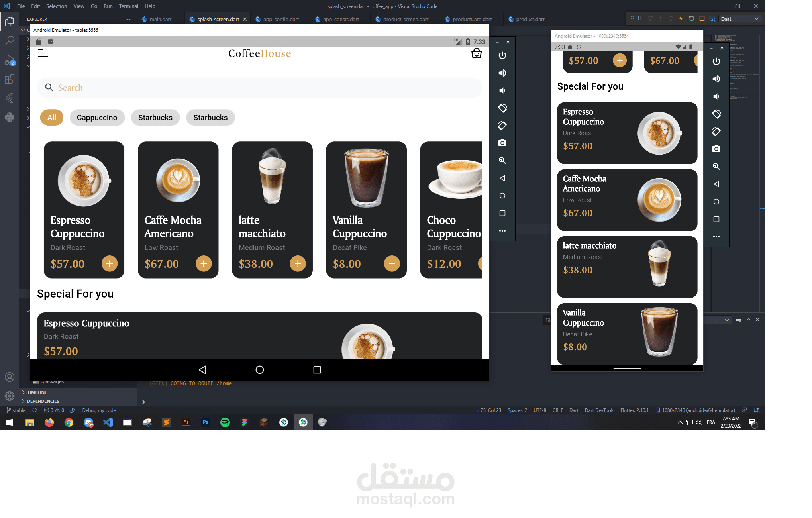
Task: Select the Cappuccino category chip
Action: pos(97,118)
